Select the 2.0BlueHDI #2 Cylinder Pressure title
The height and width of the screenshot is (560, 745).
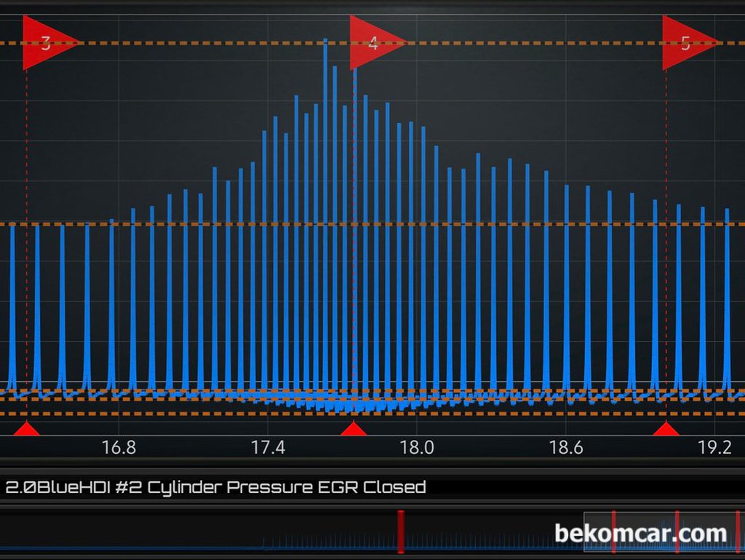pyautogui.click(x=215, y=487)
